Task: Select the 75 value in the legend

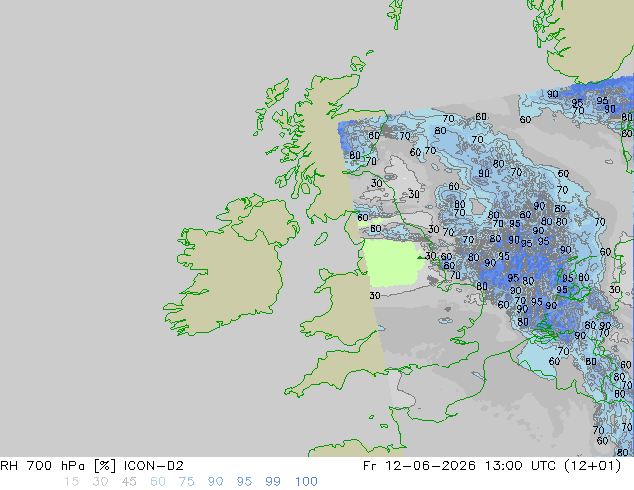Action: click(x=186, y=482)
